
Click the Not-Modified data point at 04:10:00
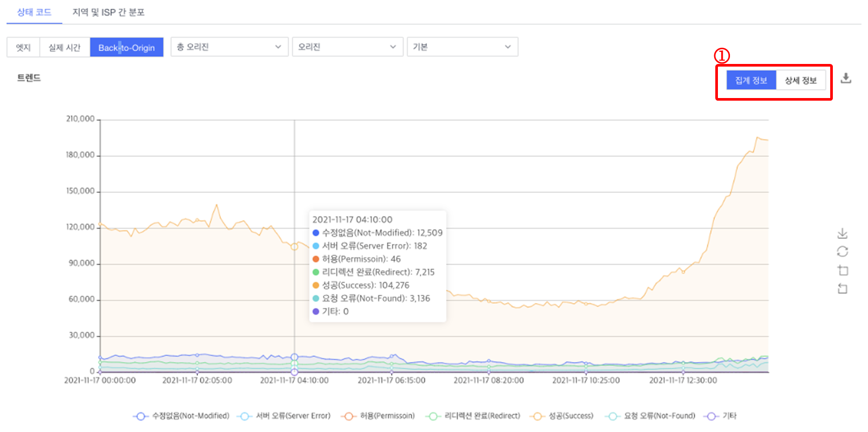(294, 357)
